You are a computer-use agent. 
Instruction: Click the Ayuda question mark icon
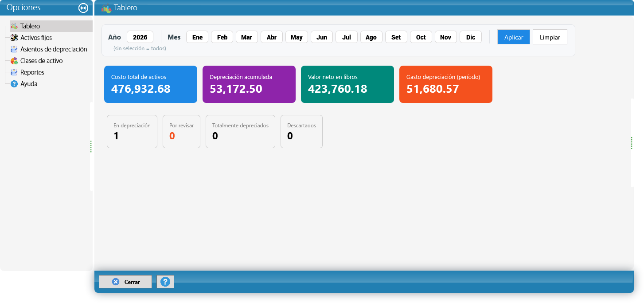14,84
